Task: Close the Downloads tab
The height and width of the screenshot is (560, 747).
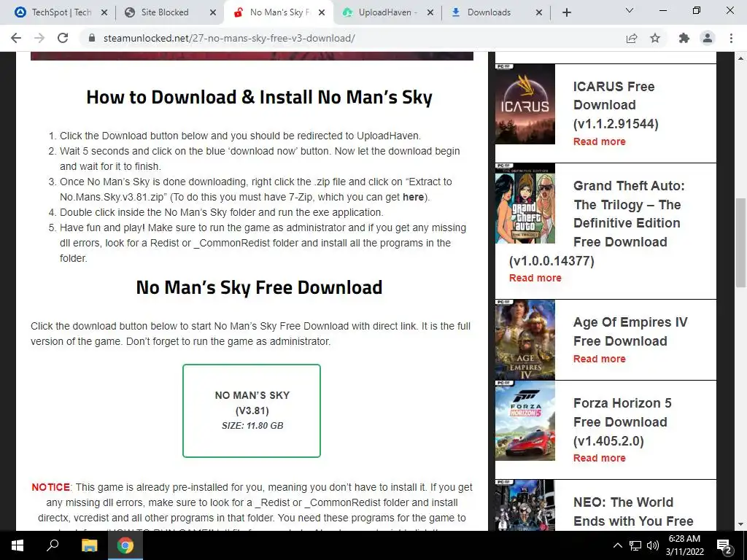Action: point(539,13)
